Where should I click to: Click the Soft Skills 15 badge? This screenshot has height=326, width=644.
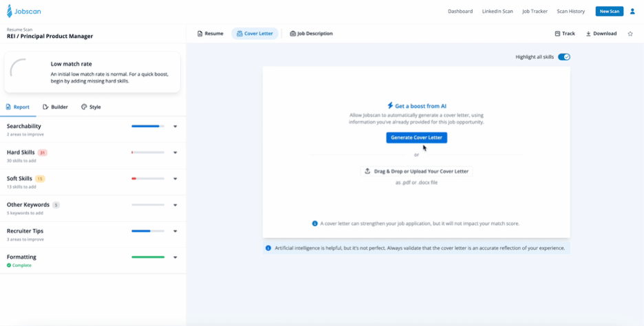point(40,179)
